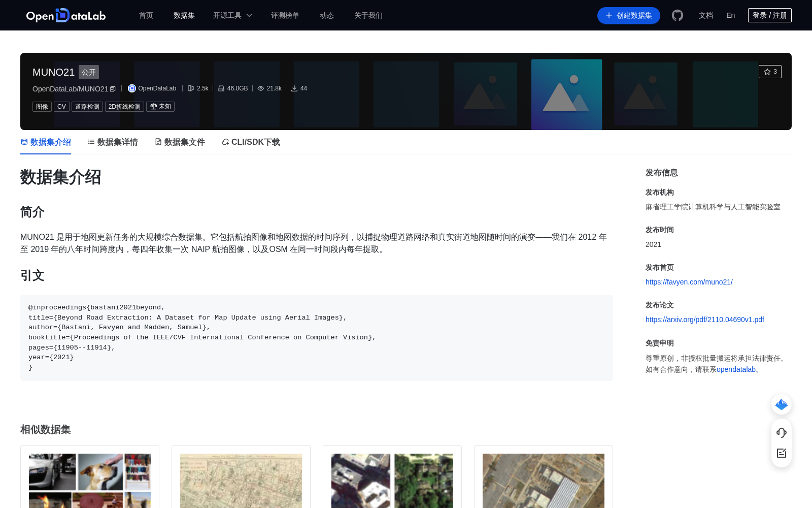812x508 pixels.
Task: Click the CV tag
Action: click(x=61, y=107)
